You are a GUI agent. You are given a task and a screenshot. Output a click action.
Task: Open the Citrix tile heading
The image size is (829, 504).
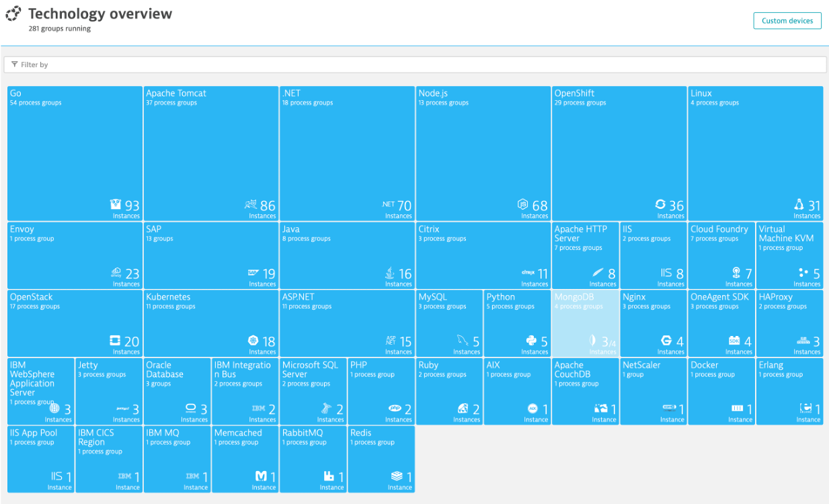[x=431, y=229]
